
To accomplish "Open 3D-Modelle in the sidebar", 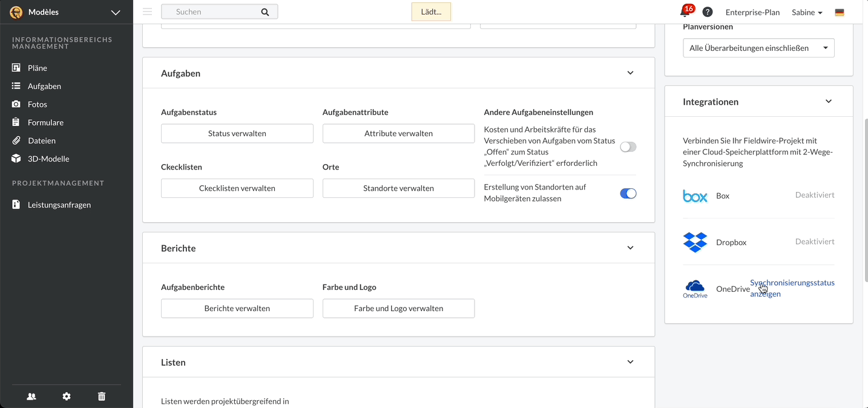I will (x=48, y=159).
